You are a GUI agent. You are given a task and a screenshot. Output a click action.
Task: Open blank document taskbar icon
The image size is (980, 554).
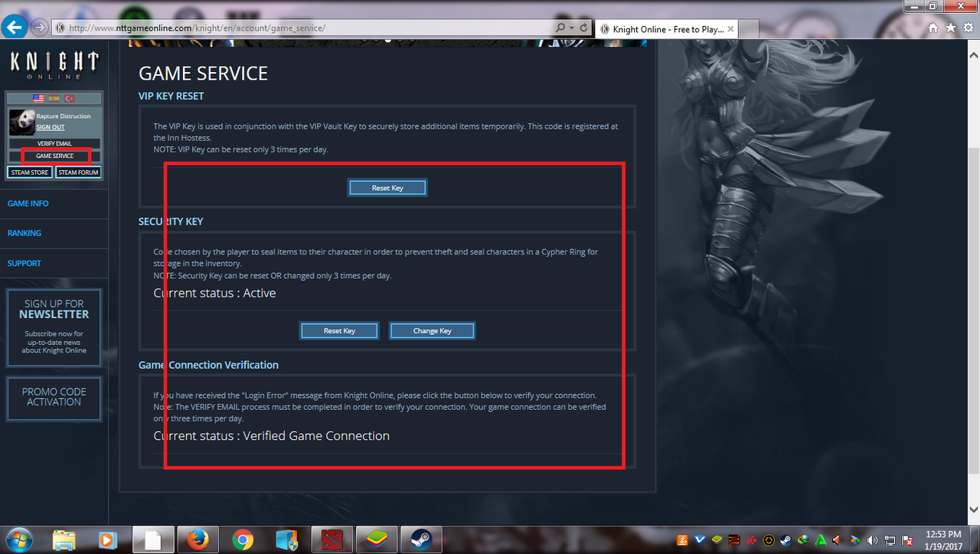153,540
